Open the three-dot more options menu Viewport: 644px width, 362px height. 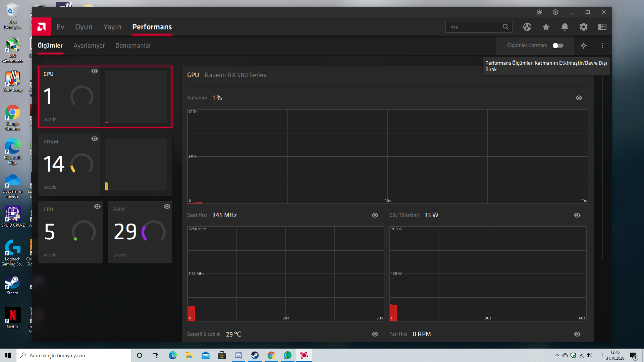click(x=602, y=46)
